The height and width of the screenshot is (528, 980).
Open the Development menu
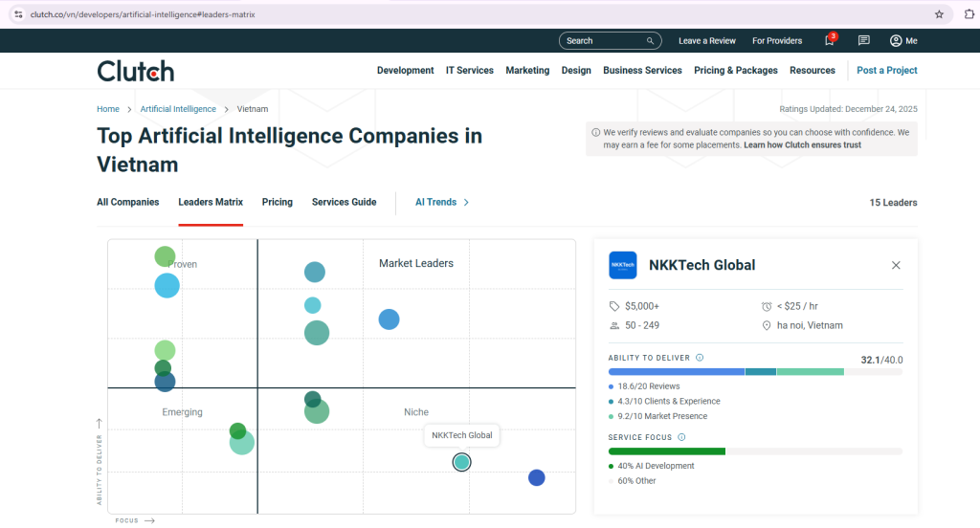[x=405, y=71]
